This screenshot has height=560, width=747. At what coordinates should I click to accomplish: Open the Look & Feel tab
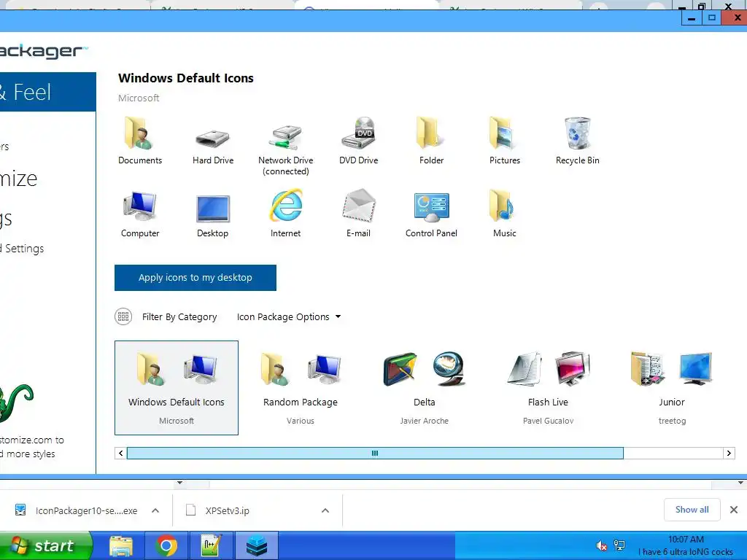point(47,92)
